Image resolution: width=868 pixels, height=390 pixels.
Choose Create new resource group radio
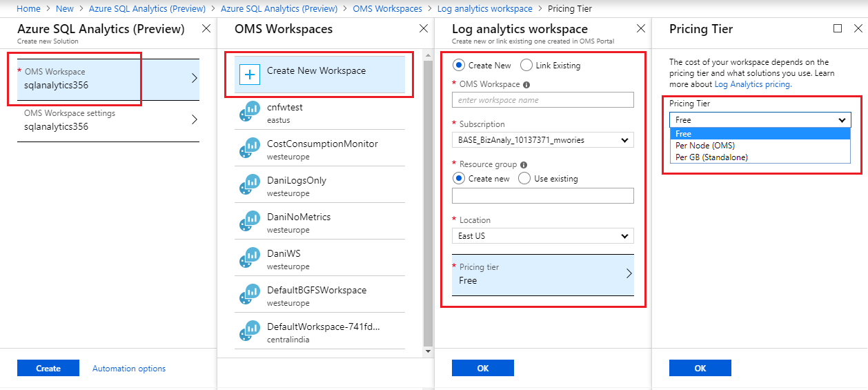[x=458, y=178]
